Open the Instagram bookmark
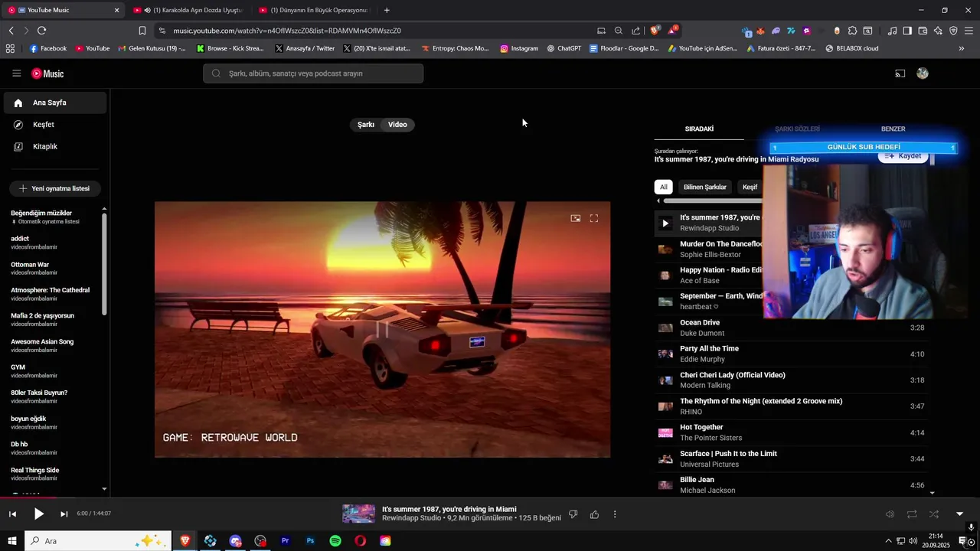The height and width of the screenshot is (551, 980). coord(519,48)
